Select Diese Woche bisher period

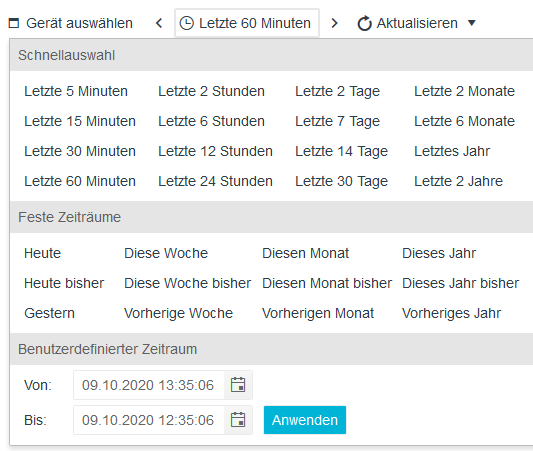(188, 283)
